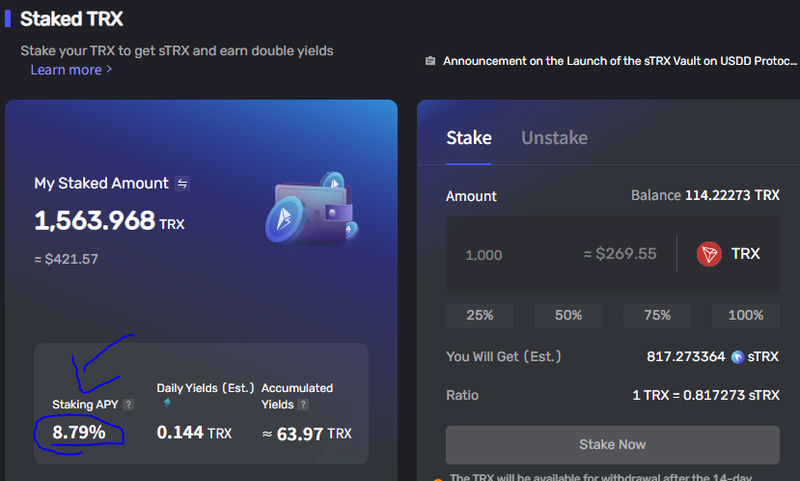Click the Staking APY question mark icon
Viewport: 800px width, 481px height.
coord(129,404)
